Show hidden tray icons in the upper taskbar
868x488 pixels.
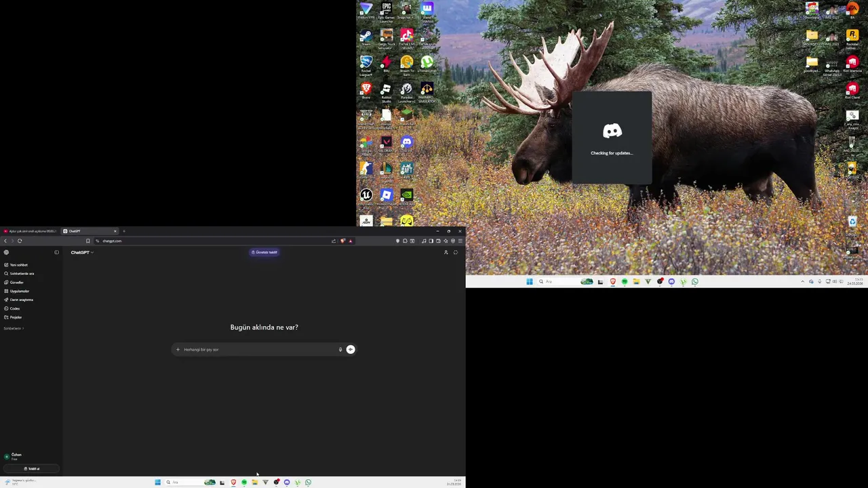point(802,281)
